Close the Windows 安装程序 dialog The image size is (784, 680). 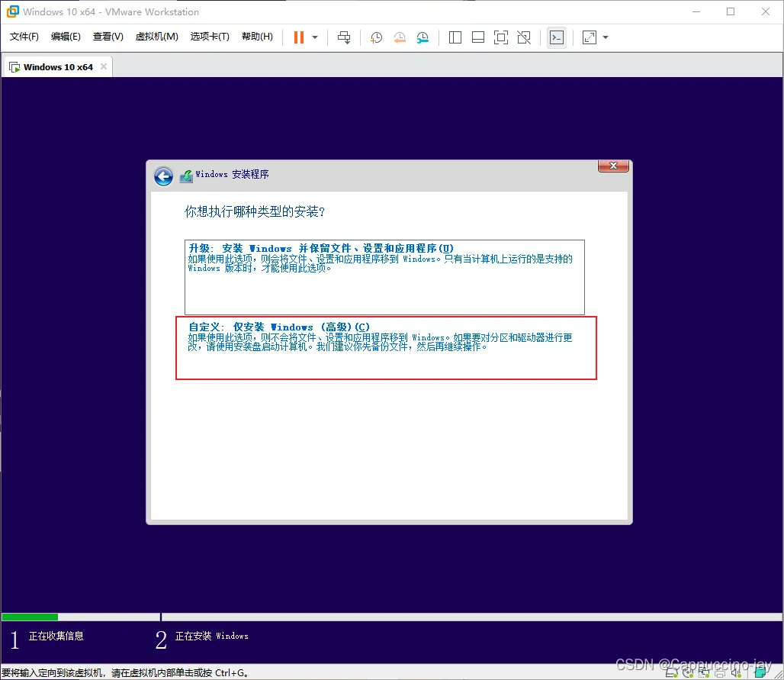pyautogui.click(x=613, y=166)
